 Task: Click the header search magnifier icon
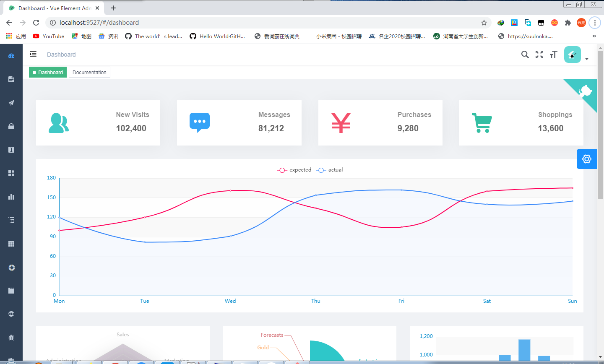[x=525, y=55]
